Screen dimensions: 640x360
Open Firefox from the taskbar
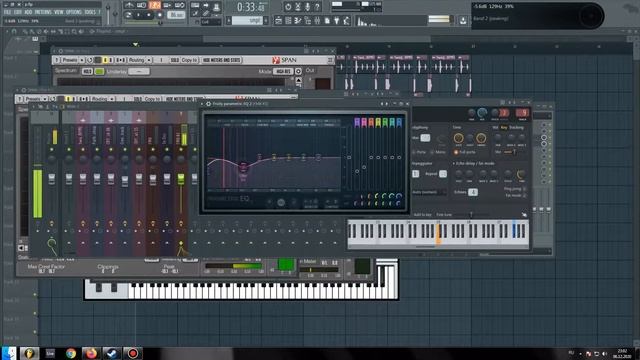91,353
